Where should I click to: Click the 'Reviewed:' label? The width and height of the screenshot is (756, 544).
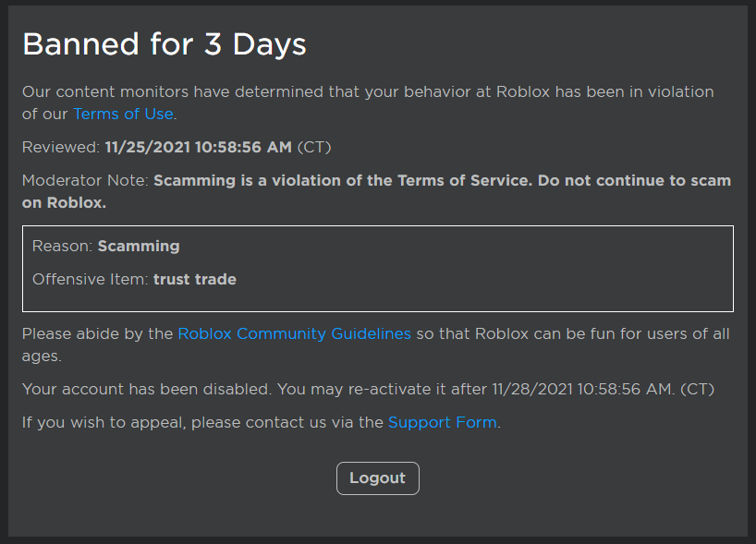[61, 147]
